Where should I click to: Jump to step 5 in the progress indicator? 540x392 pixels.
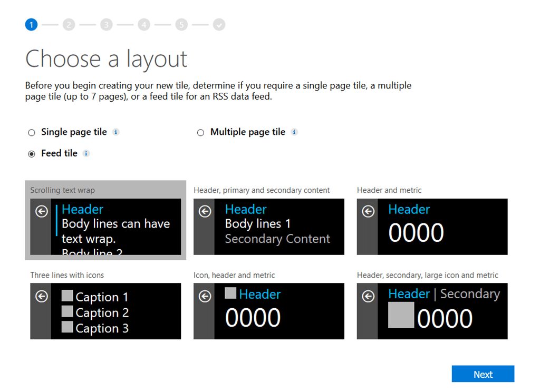182,25
